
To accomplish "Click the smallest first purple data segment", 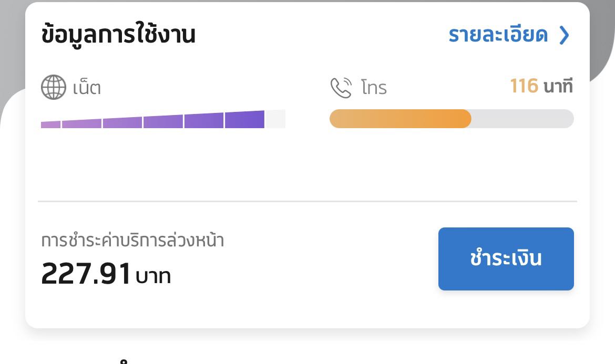I will 50,124.
